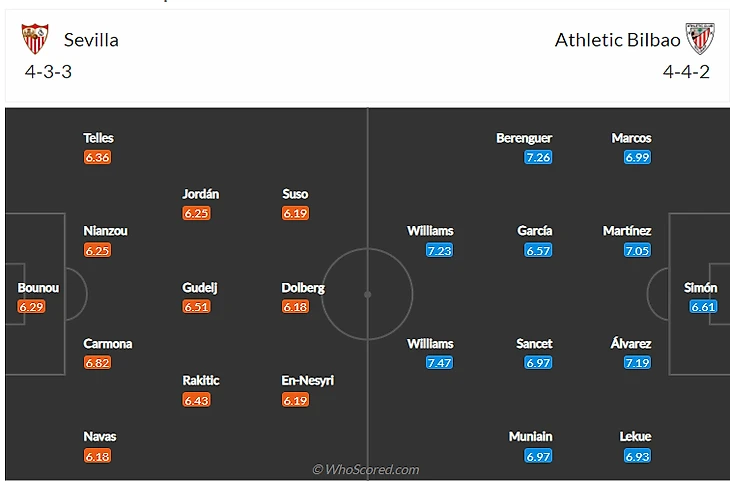Click the WhoScored.com watermark
730x481 pixels.
coord(366,469)
